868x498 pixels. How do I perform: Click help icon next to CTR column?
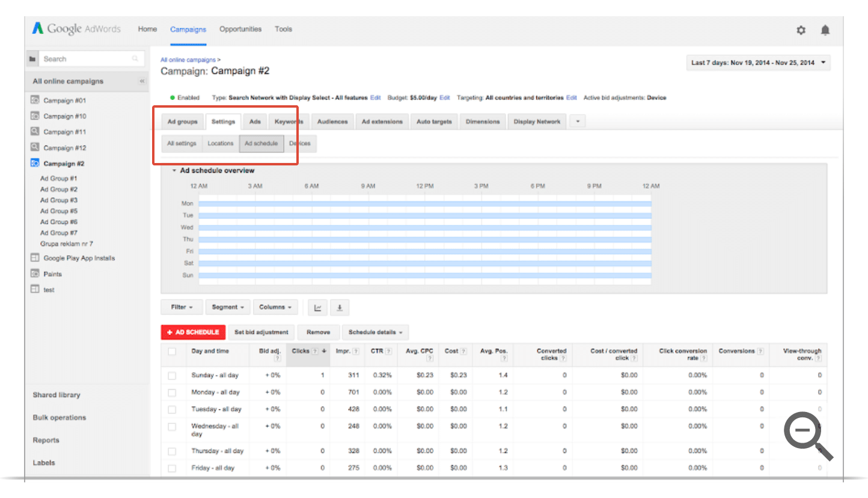pos(388,351)
